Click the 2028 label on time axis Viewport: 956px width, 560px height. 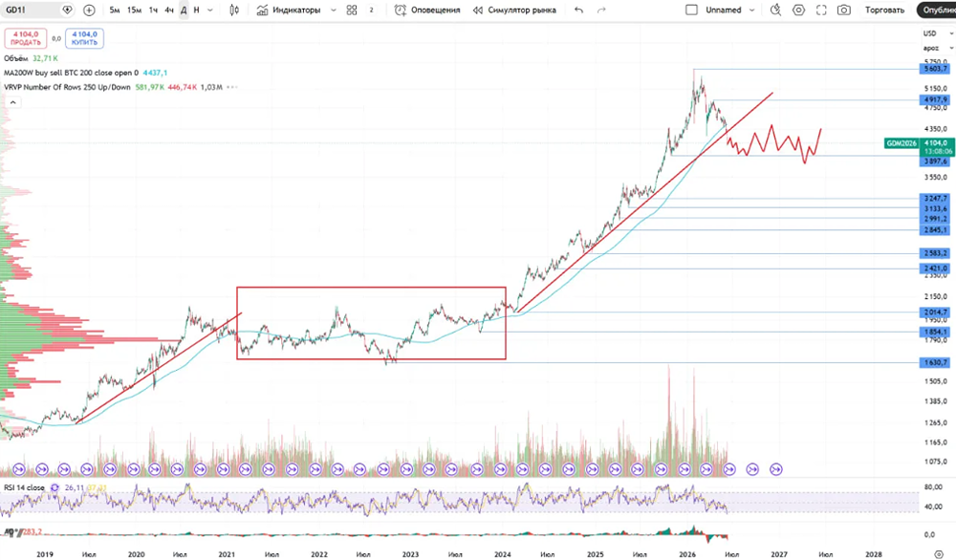pyautogui.click(x=874, y=554)
